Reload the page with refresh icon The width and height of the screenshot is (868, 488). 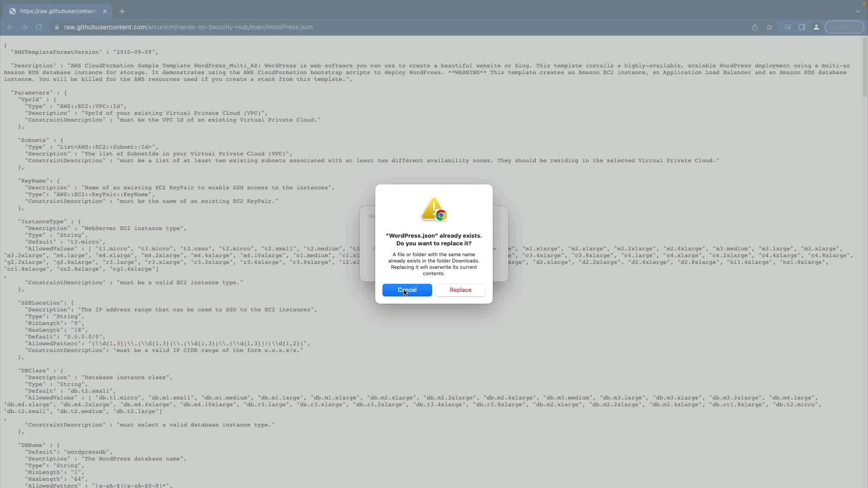(39, 27)
